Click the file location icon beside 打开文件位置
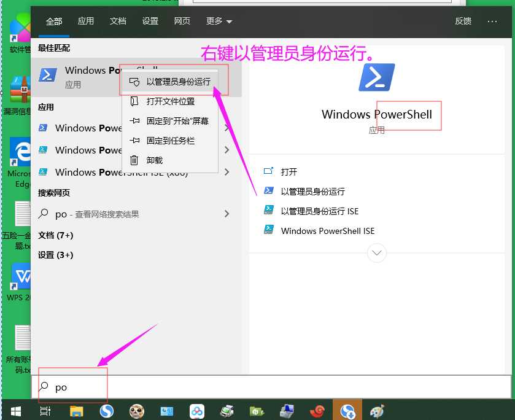515x420 pixels. coord(134,101)
